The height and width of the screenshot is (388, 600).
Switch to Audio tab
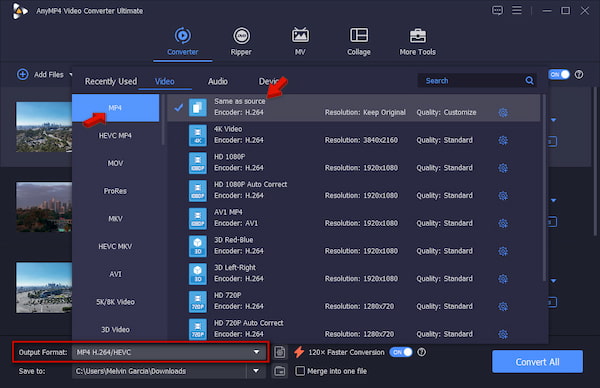218,81
